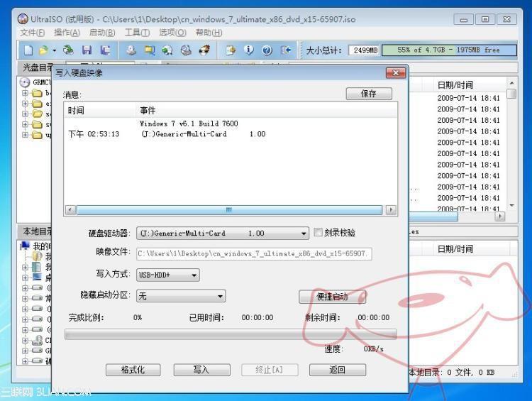This screenshot has width=532, height=401.
Task: Click the UltraISO title bar app icon
Action: coord(23,19)
